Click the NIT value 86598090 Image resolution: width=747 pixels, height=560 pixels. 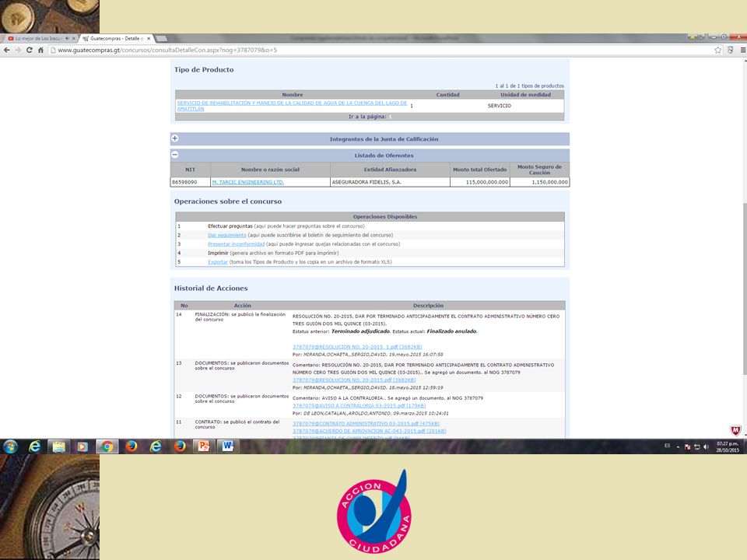(184, 182)
